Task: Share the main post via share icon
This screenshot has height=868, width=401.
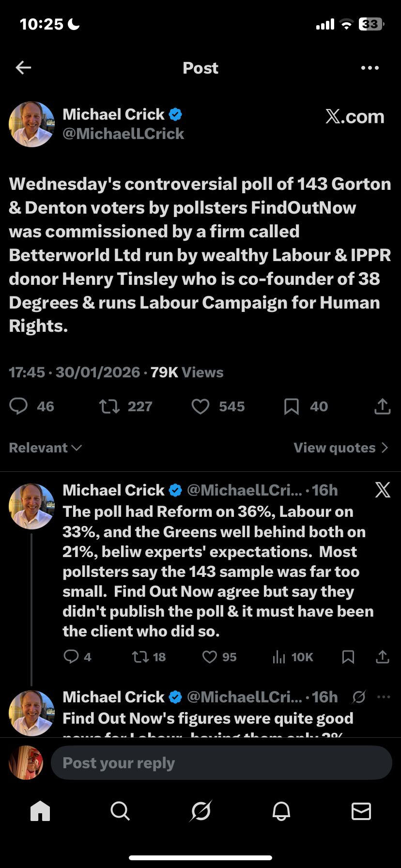Action: pos(382,406)
